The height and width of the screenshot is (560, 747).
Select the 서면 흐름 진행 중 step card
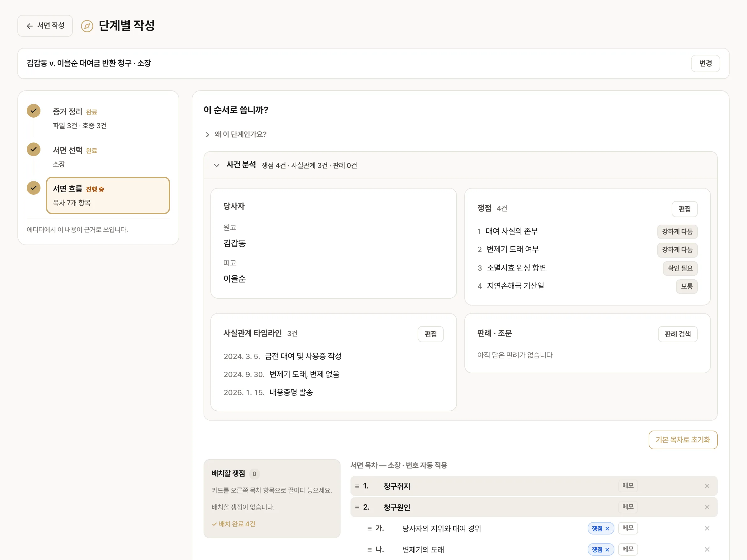coord(108,195)
